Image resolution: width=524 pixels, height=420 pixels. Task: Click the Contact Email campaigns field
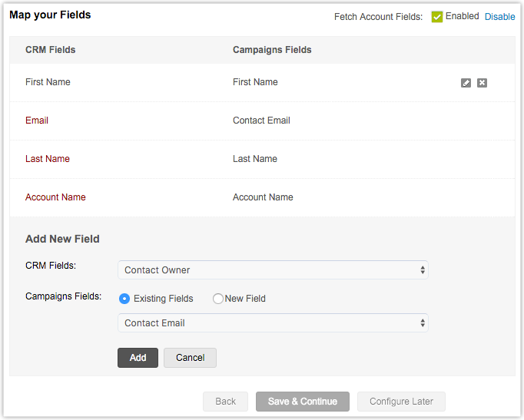pos(261,121)
